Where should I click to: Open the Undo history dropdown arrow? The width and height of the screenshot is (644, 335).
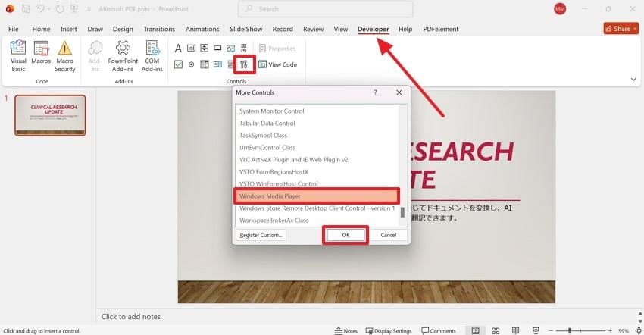(x=48, y=8)
